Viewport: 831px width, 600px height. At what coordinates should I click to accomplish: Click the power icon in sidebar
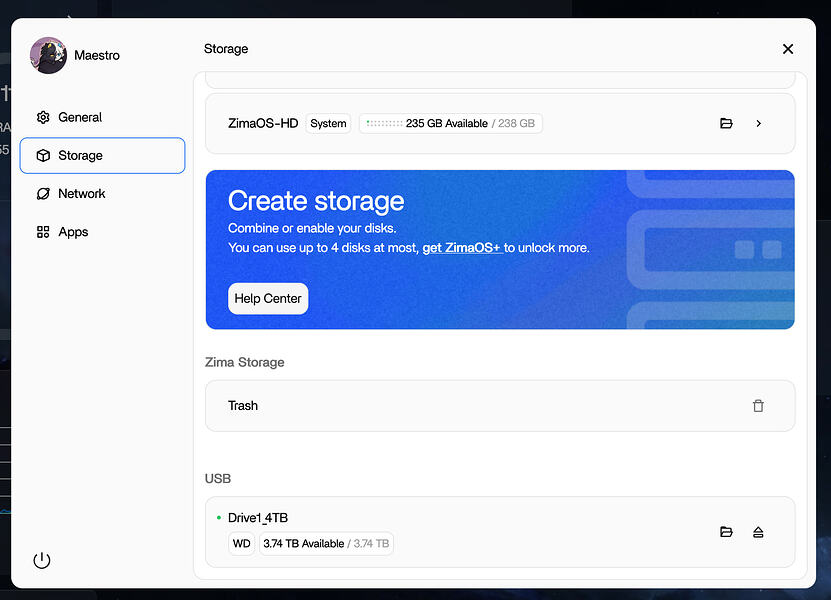pyautogui.click(x=42, y=560)
